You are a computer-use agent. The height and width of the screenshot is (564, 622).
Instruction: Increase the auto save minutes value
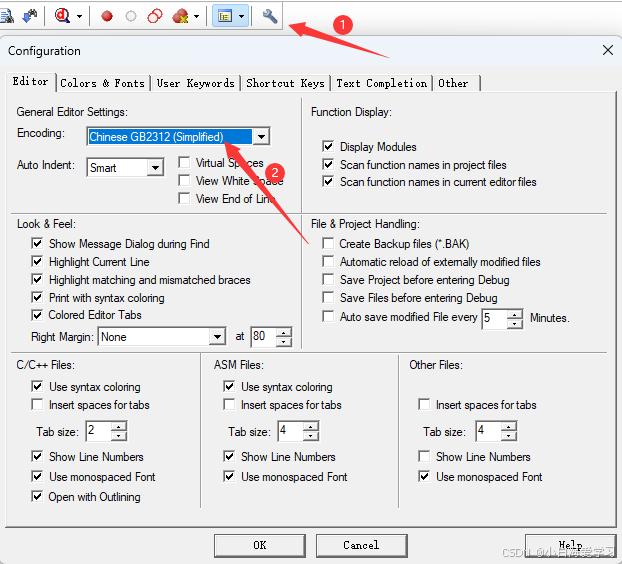tap(514, 315)
